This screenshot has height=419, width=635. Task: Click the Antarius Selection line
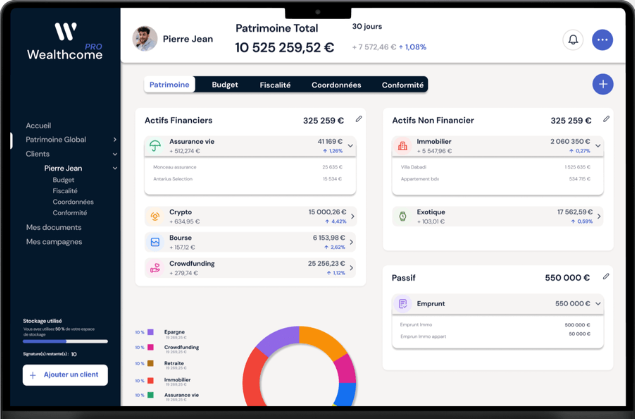click(248, 179)
